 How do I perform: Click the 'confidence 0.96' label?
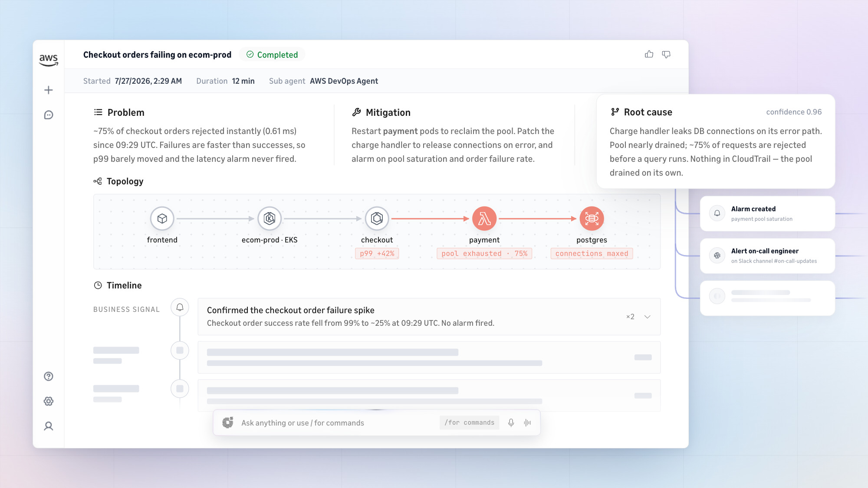click(x=794, y=112)
